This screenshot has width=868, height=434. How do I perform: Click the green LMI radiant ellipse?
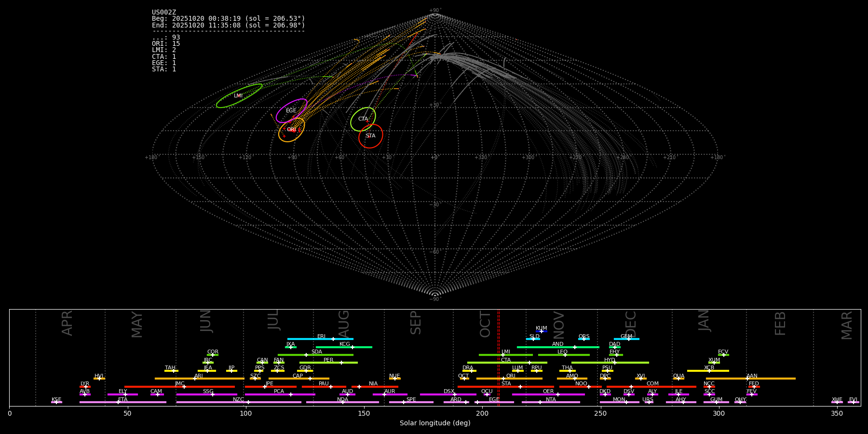[x=239, y=96]
